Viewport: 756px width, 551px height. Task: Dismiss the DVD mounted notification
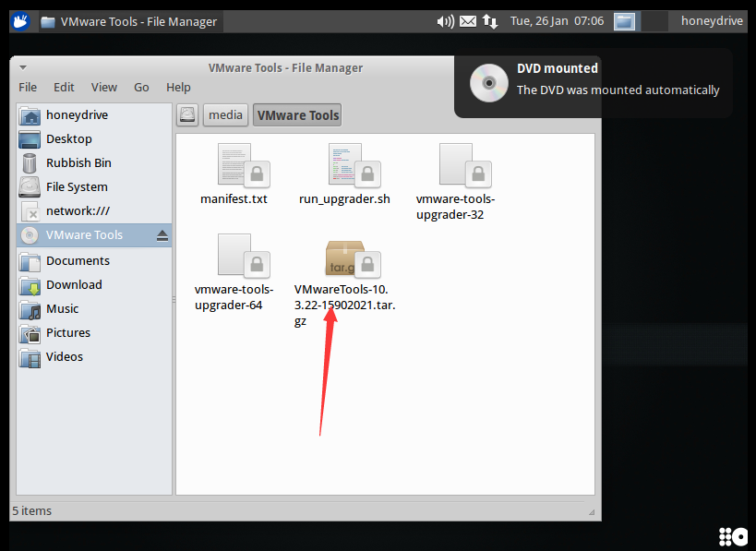coord(593,82)
